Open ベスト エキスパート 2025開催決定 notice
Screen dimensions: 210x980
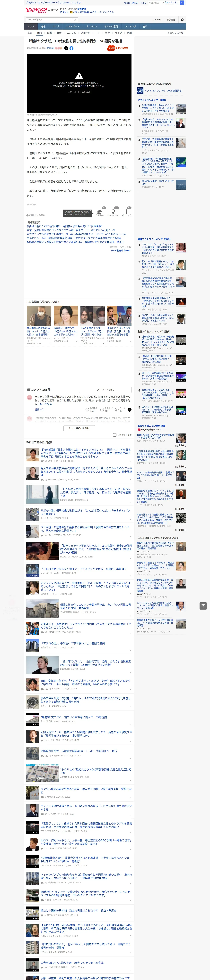pos(163,90)
